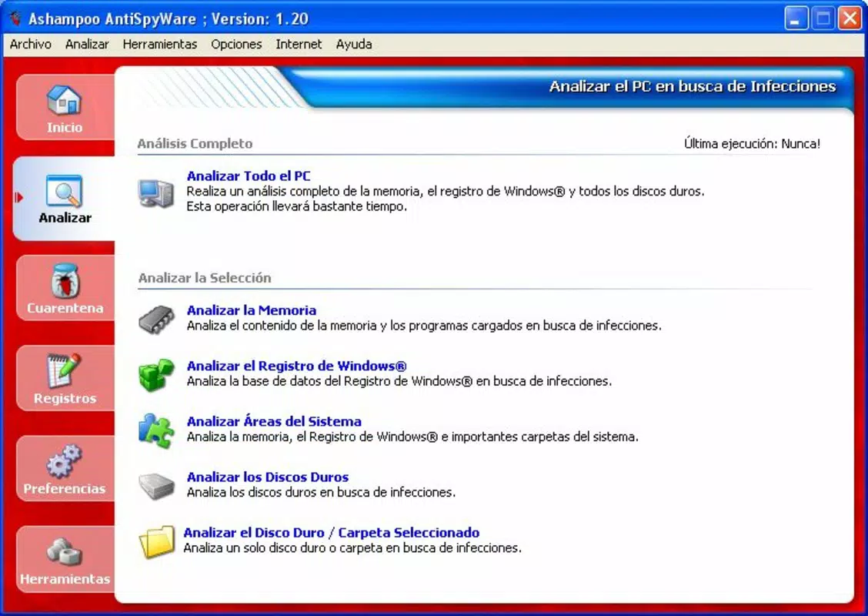Select the Analizar magnifier sidebar icon
The width and height of the screenshot is (868, 616).
pos(64,190)
